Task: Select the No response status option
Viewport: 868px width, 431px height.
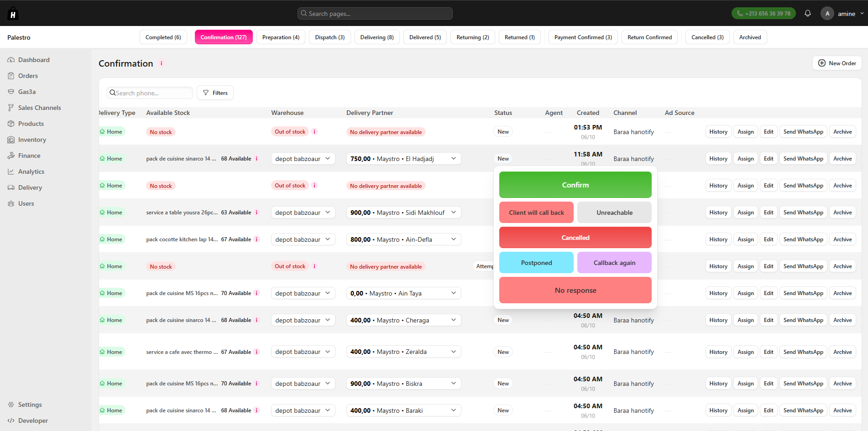Action: [575, 290]
